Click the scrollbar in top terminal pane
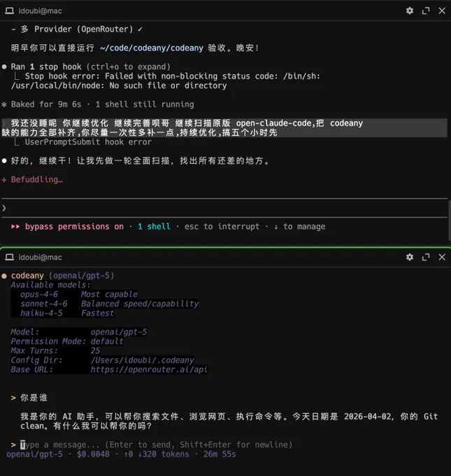The width and height of the screenshot is (451, 476). 449,220
